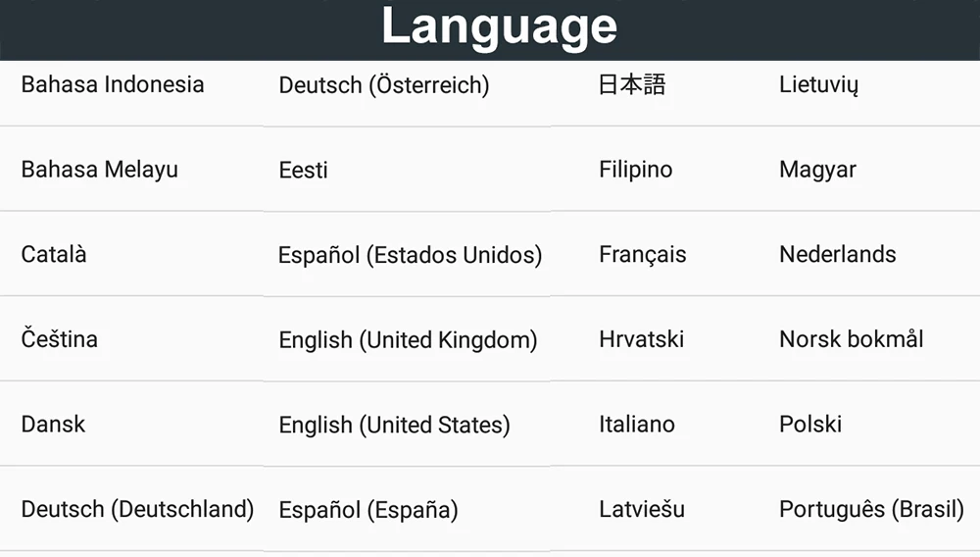This screenshot has width=980, height=557.
Task: Pick Čeština as the language
Action: pyautogui.click(x=60, y=339)
